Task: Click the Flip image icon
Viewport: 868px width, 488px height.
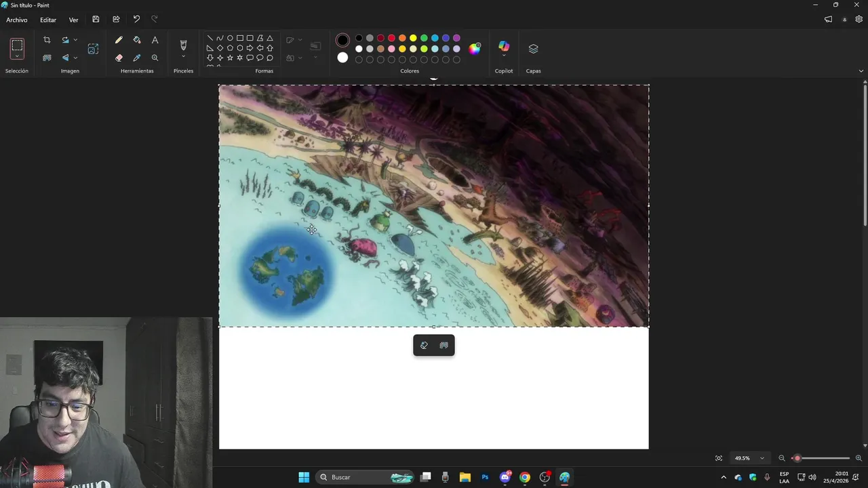Action: click(65, 58)
